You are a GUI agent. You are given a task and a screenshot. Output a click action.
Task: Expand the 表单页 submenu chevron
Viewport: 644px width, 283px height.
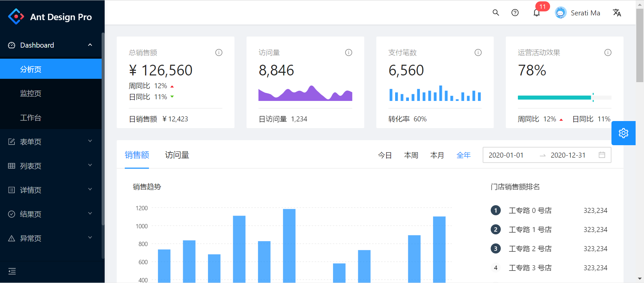pyautogui.click(x=90, y=141)
